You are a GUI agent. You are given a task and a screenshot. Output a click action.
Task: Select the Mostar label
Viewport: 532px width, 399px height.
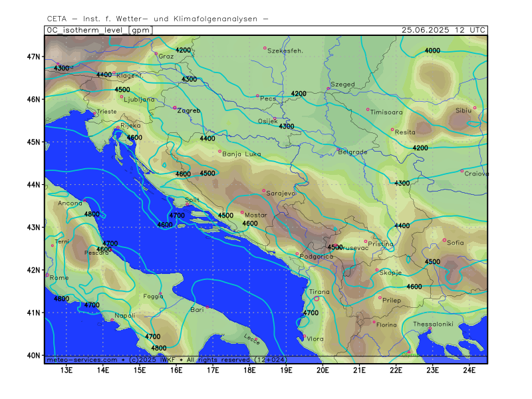[256, 215]
